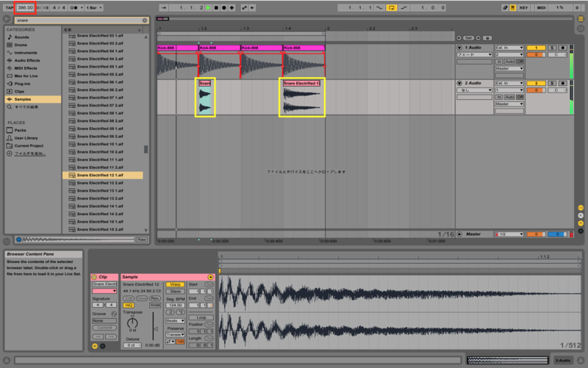Click the clip Transpose knob

(x=132, y=322)
